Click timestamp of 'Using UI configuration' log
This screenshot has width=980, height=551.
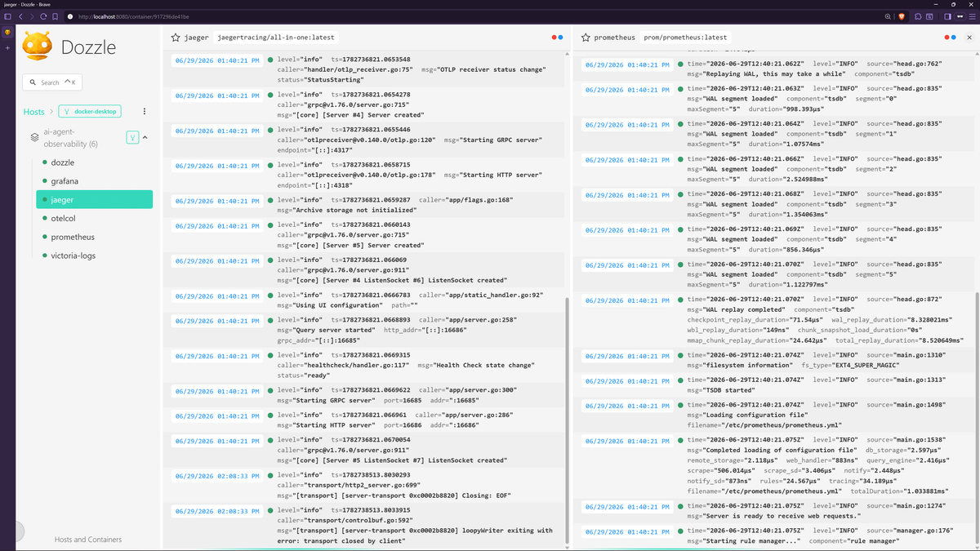(217, 296)
